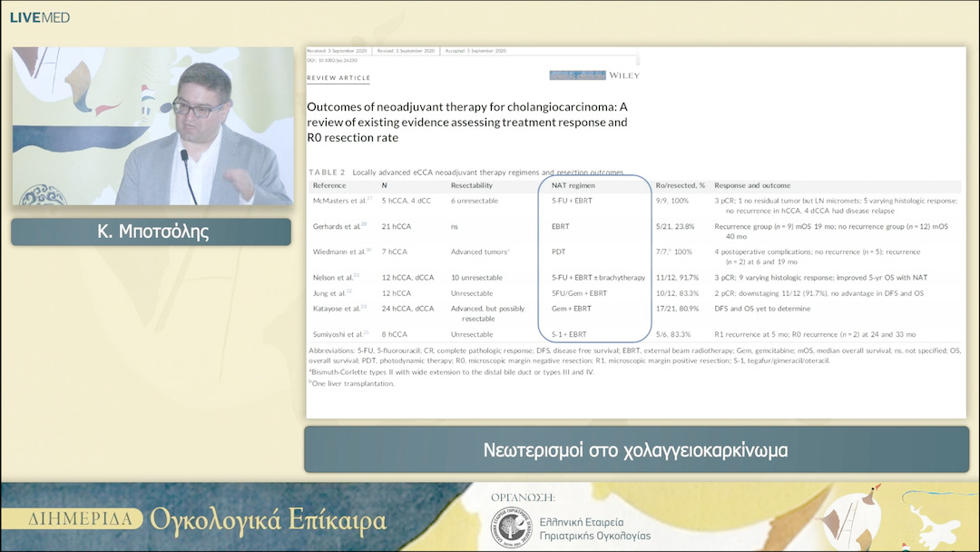Click the LIVEMED logo
Screen dimensions: 980x552
39,17
